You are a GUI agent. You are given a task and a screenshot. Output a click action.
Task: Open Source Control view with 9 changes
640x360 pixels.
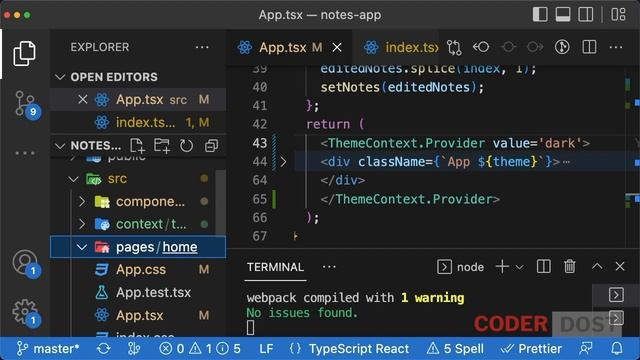25,104
